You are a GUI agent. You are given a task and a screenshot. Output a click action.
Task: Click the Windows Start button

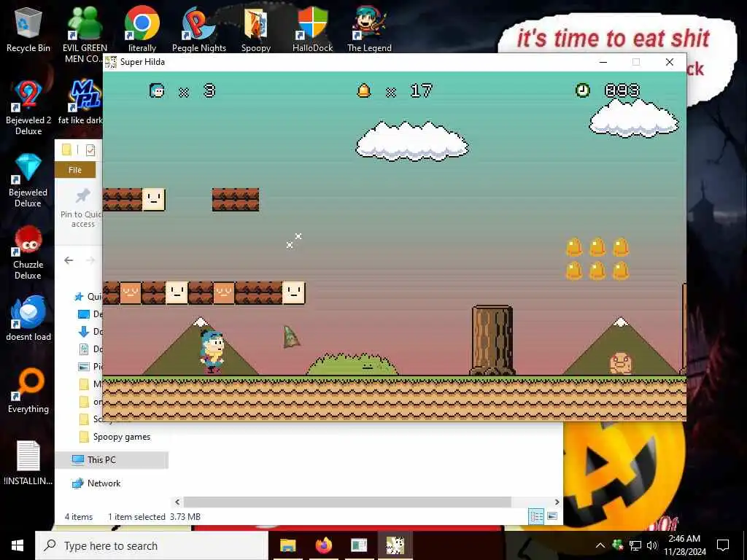[18, 545]
